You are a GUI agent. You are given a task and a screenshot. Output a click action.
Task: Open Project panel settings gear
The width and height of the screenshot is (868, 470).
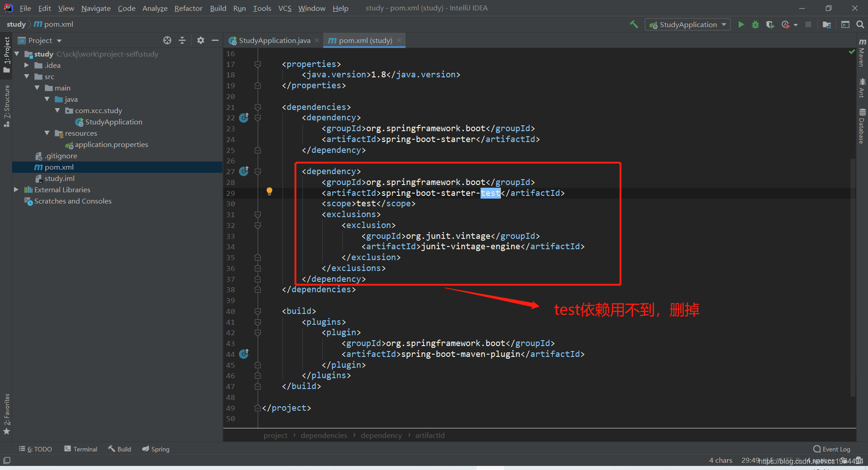[x=201, y=40]
